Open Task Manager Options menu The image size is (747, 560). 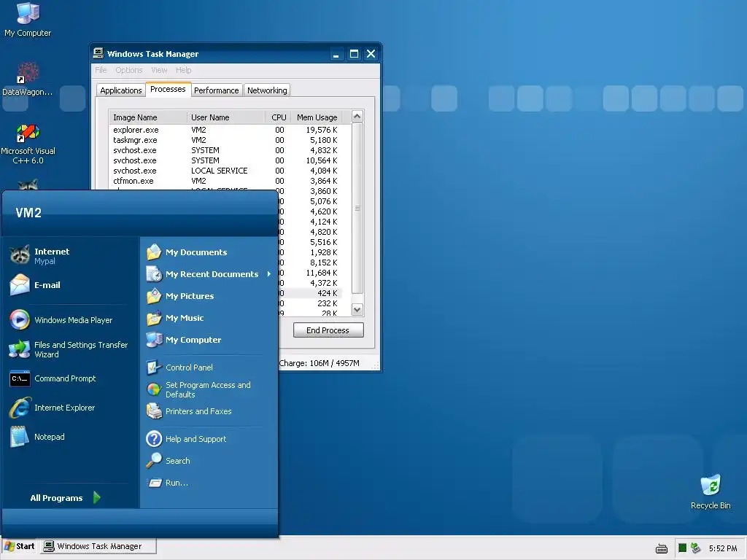(x=128, y=70)
